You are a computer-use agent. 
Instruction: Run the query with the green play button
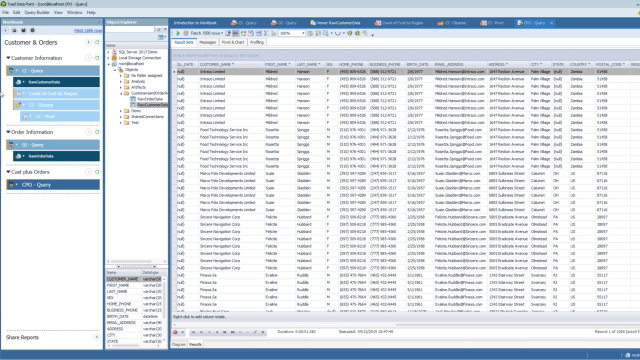[x=178, y=33]
